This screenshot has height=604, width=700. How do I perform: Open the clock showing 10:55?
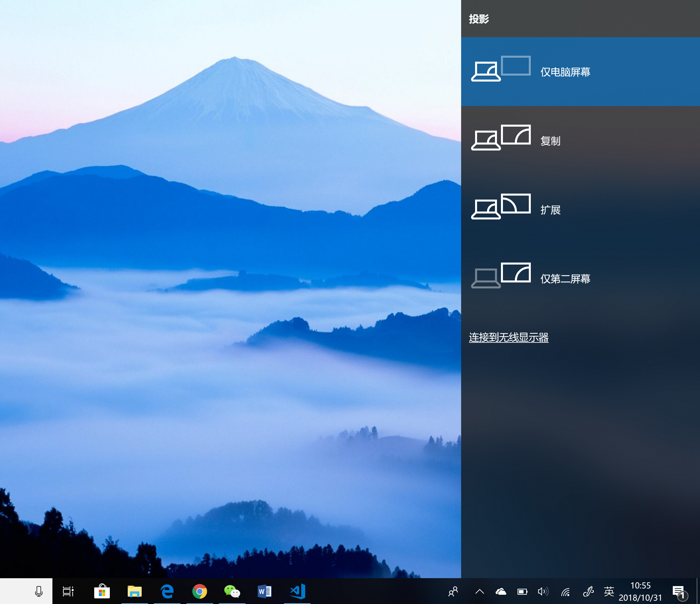coord(640,591)
